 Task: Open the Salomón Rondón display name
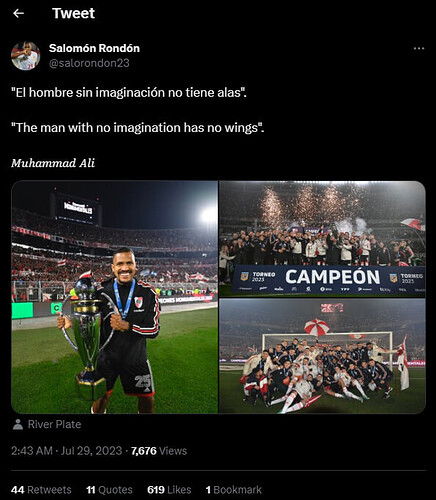pyautogui.click(x=94, y=48)
